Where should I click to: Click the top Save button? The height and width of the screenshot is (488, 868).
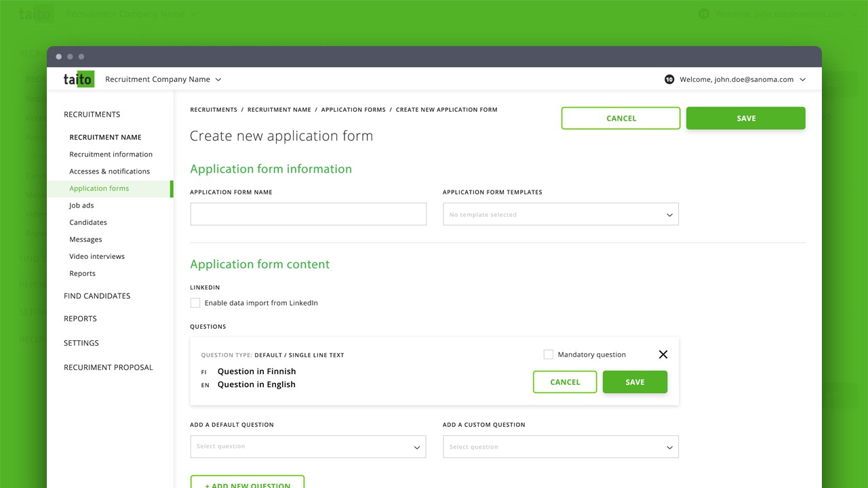(x=746, y=118)
